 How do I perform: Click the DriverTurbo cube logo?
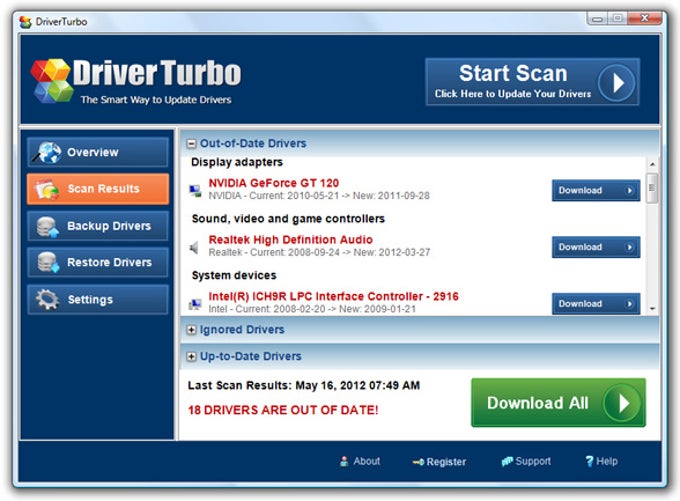52,81
